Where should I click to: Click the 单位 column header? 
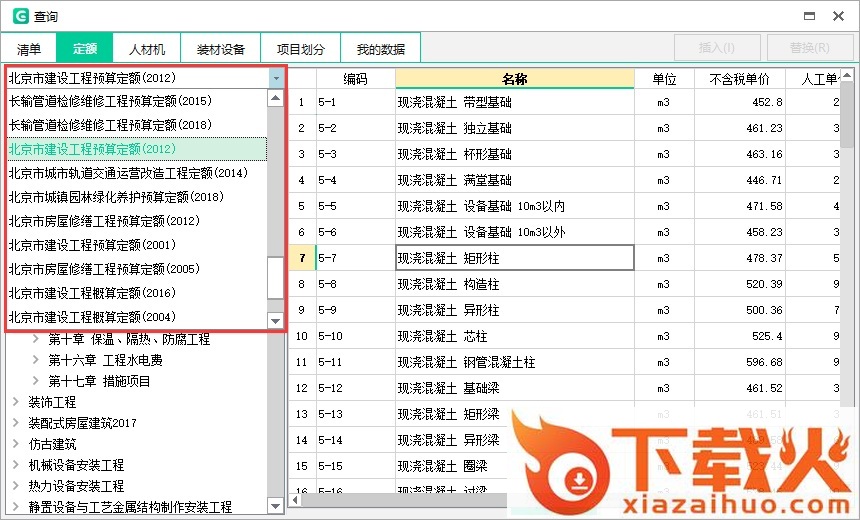(664, 79)
